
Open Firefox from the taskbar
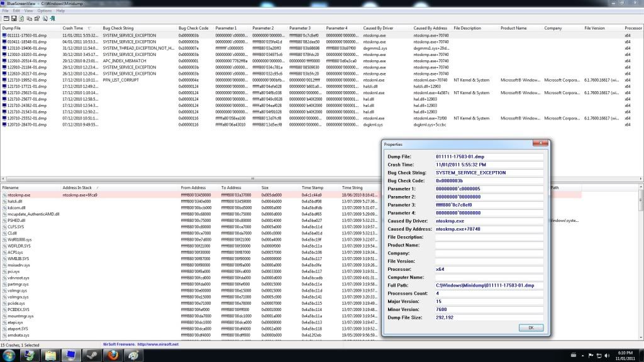pyautogui.click(x=113, y=355)
